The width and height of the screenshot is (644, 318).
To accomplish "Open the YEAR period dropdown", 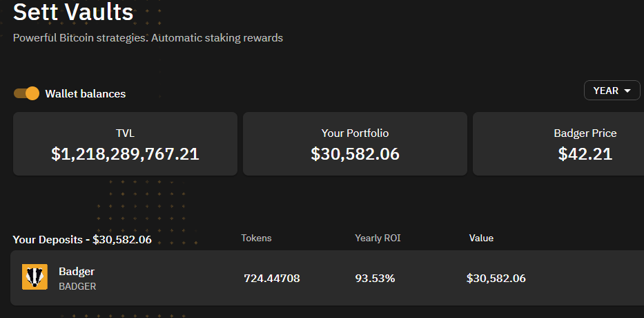I will pos(612,91).
